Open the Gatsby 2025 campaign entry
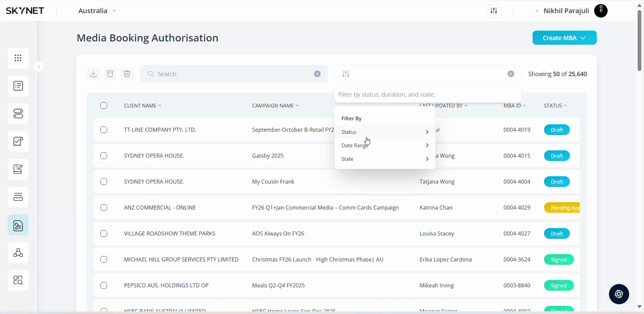The height and width of the screenshot is (314, 644). 268,156
